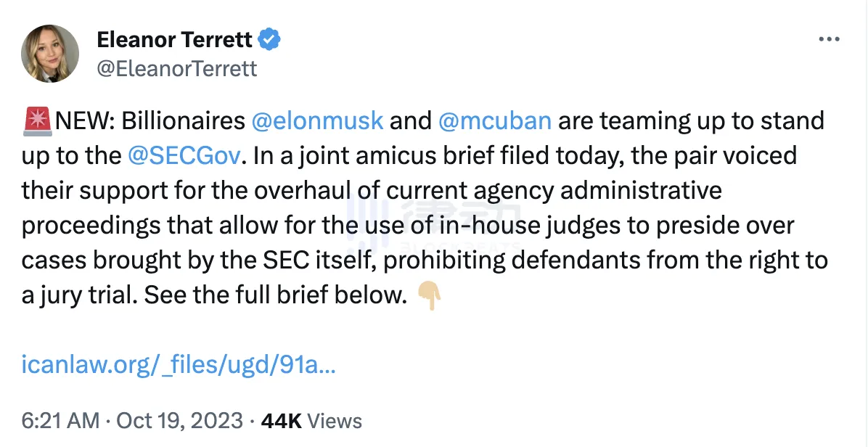Image resolution: width=868 pixels, height=447 pixels.
Task: Open the Eleanor Terrett display name
Action: pyautogui.click(x=175, y=40)
